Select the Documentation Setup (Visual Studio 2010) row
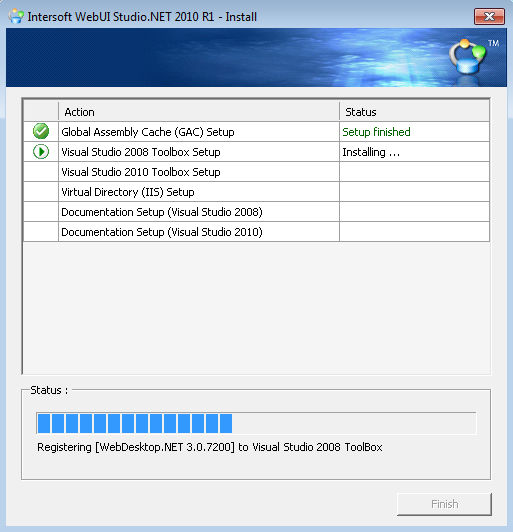513x532 pixels. pos(256,232)
